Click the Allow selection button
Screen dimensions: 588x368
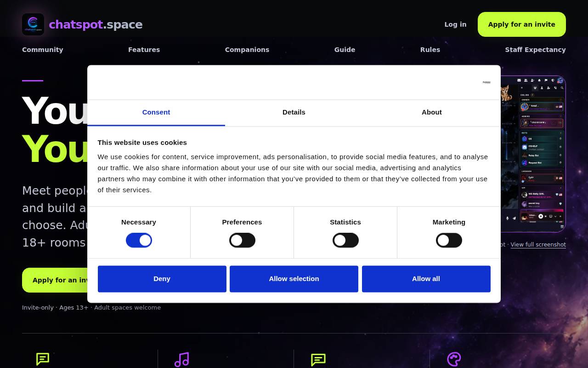click(x=294, y=279)
